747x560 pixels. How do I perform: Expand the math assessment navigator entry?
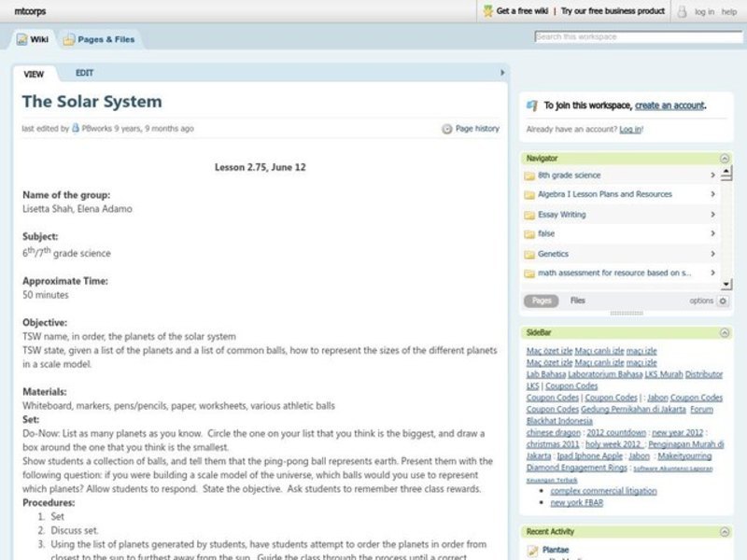[712, 273]
